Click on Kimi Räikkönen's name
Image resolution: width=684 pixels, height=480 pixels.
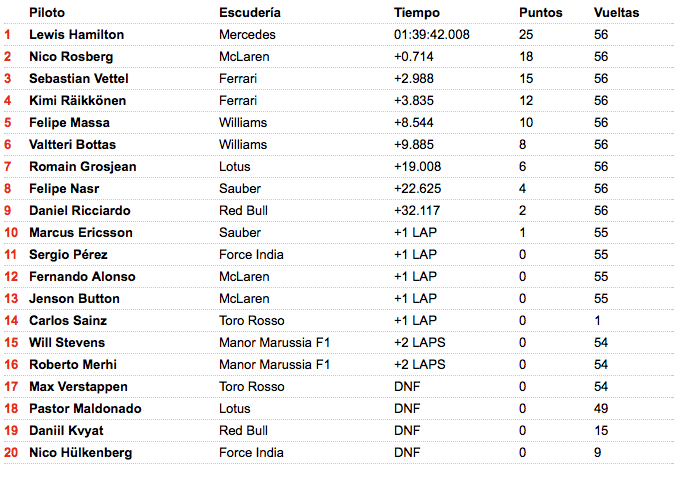point(78,100)
